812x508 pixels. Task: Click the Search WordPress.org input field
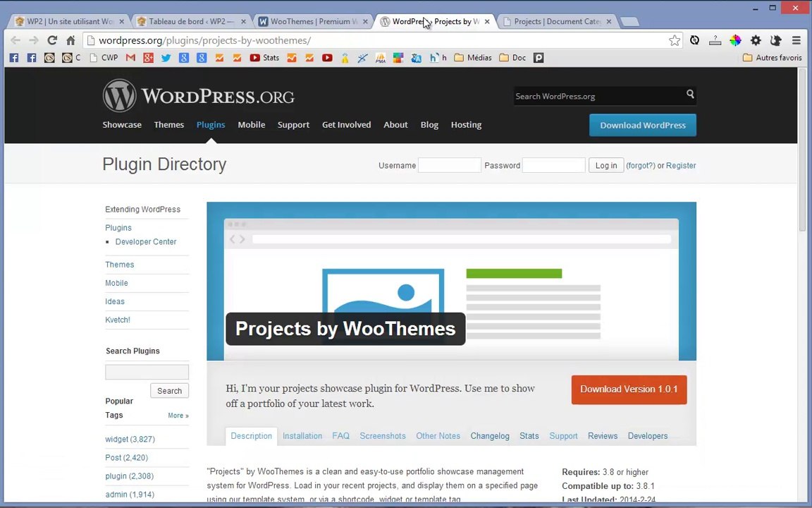click(x=598, y=96)
